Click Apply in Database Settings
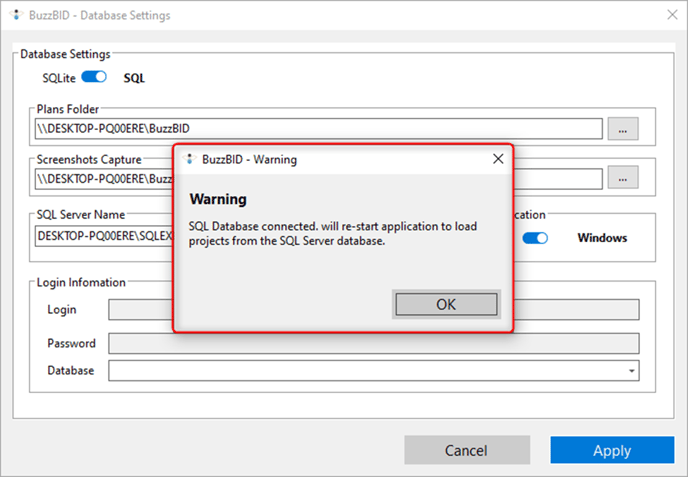 (x=612, y=450)
